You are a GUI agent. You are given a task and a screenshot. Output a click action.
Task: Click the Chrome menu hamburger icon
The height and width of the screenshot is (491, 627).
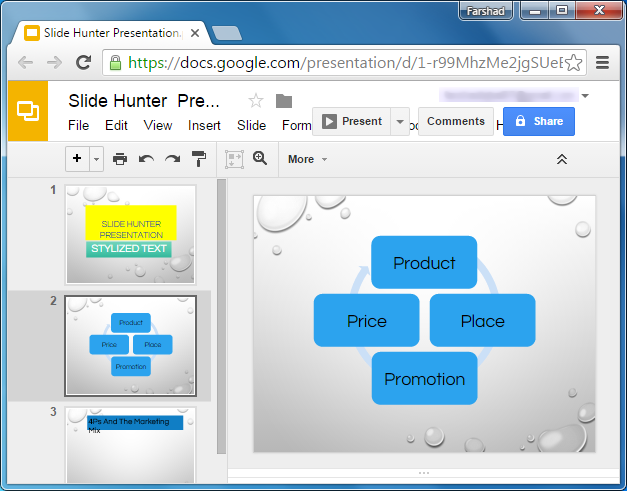tap(602, 62)
